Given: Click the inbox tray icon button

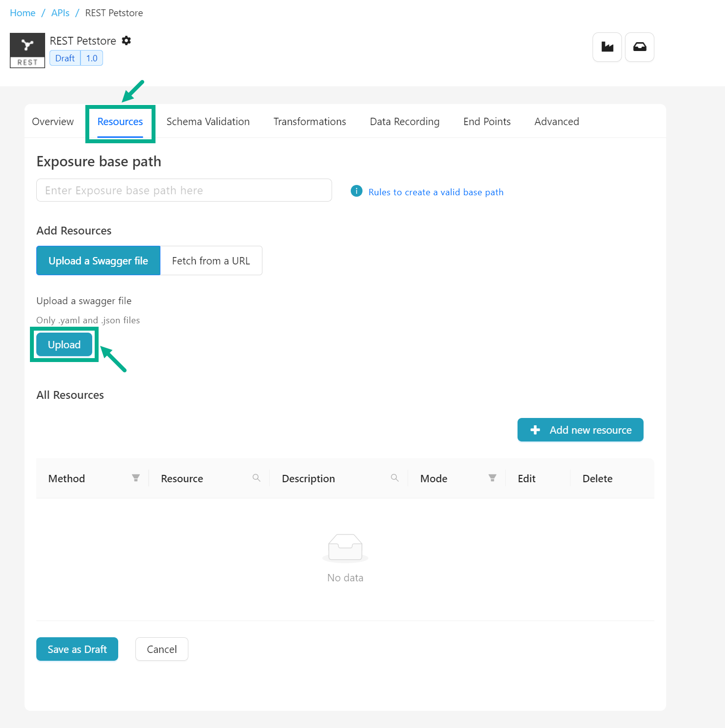Looking at the screenshot, I should pos(639,47).
